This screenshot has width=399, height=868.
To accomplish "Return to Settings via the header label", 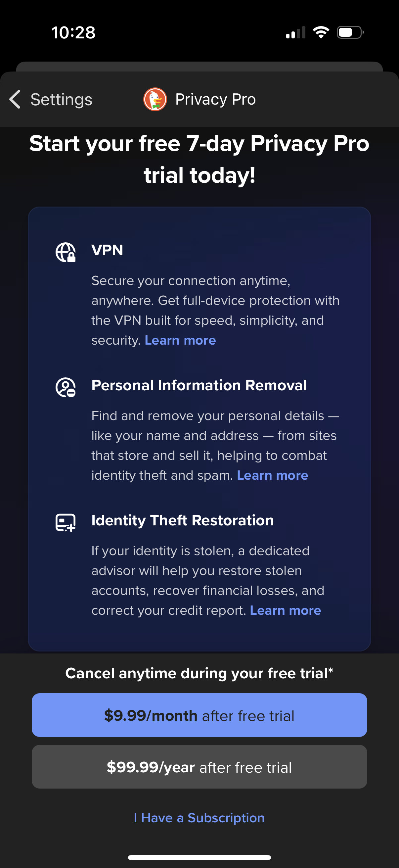I will [x=61, y=99].
